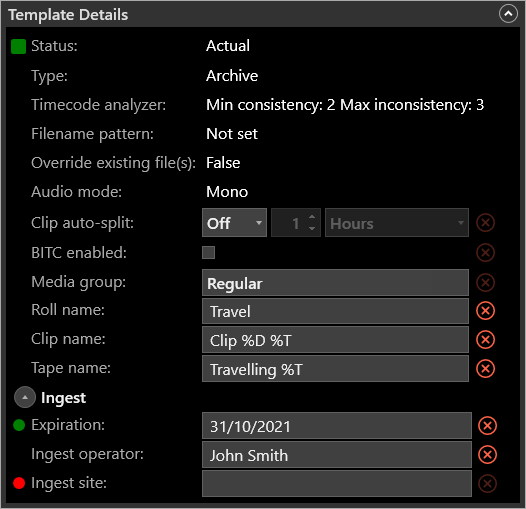
Task: Decrease the auto-split number stepper
Action: (x=312, y=228)
